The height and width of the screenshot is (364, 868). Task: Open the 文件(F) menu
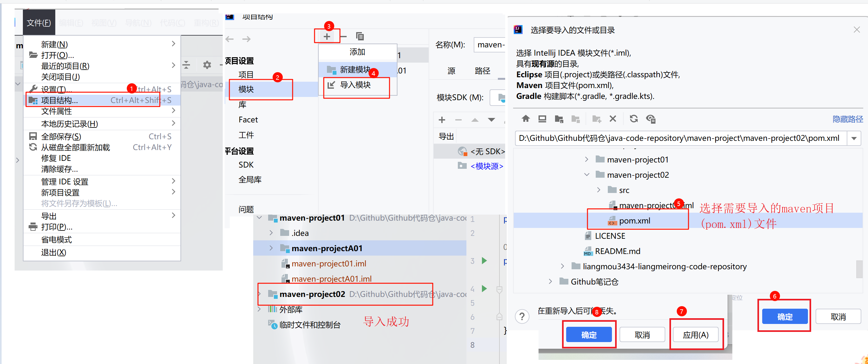38,22
